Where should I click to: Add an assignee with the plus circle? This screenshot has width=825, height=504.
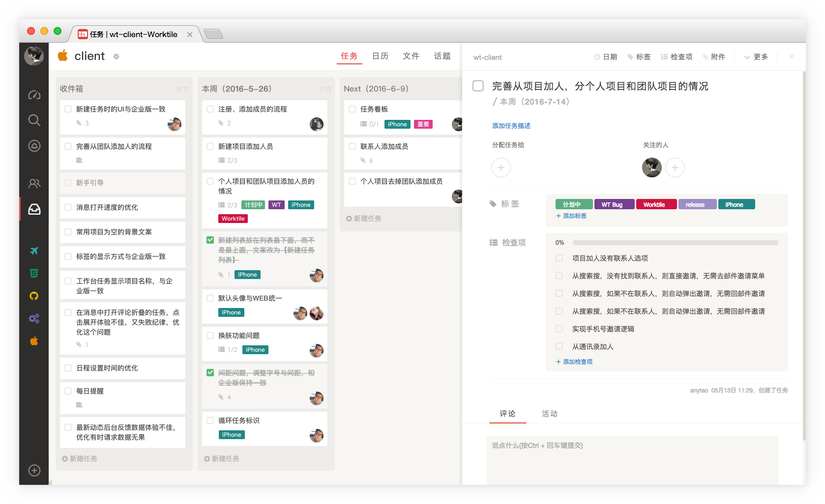tap(501, 168)
